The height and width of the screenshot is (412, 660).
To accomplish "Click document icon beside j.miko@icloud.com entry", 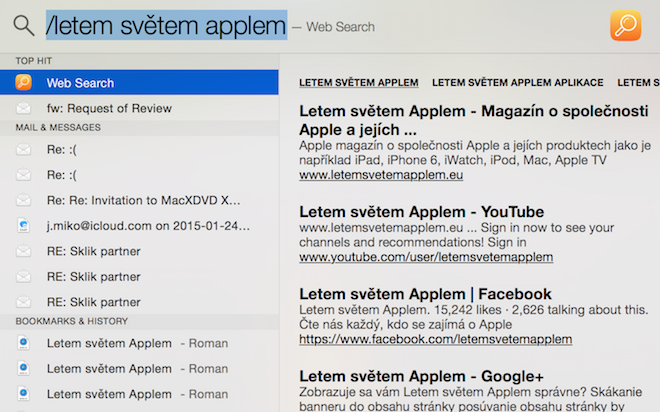I will click(24, 226).
